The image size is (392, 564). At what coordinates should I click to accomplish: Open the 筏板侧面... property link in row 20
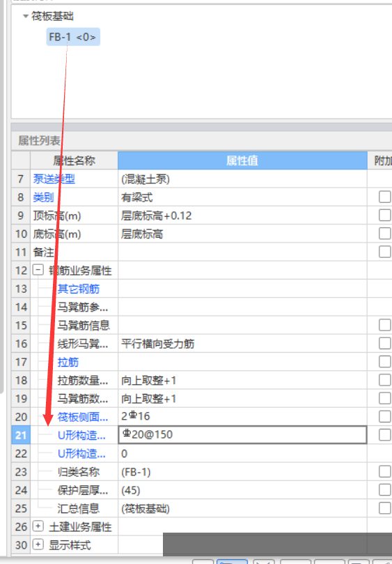(x=83, y=417)
